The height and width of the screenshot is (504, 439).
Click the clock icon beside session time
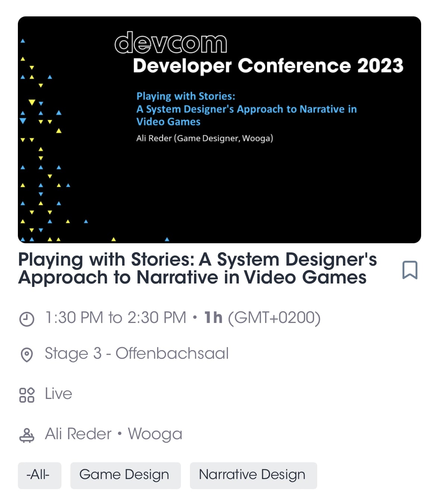(x=27, y=319)
